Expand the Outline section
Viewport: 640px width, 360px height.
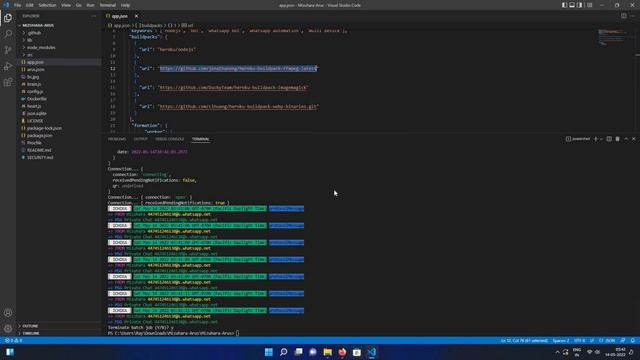pyautogui.click(x=30, y=326)
